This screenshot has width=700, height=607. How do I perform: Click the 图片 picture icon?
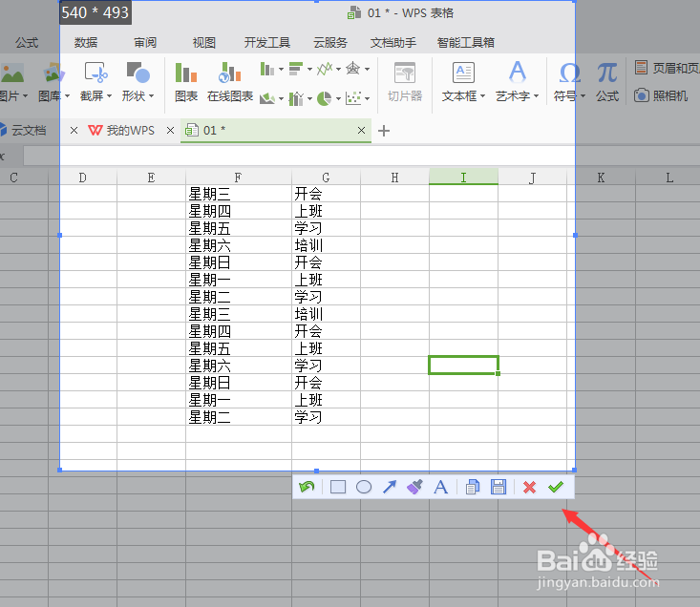tap(12, 73)
